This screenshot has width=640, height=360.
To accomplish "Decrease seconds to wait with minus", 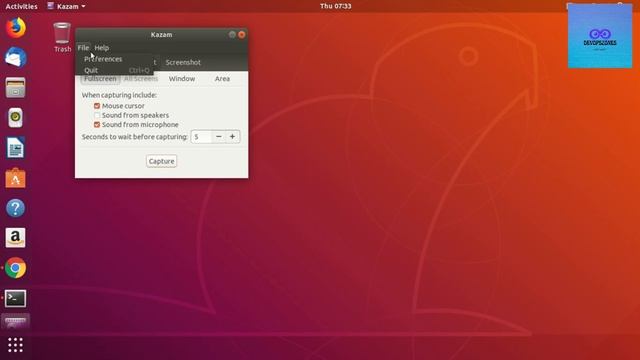I will 219,137.
